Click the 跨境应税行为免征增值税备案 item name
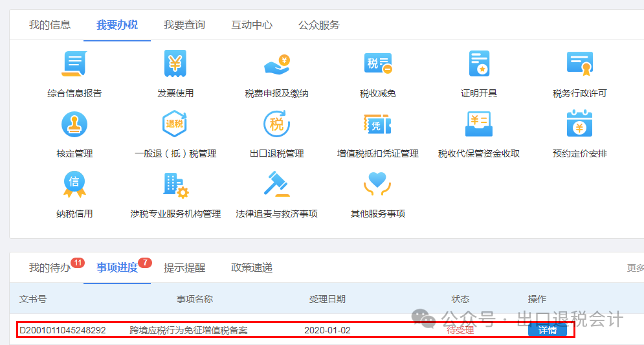This screenshot has width=644, height=345. point(189,330)
